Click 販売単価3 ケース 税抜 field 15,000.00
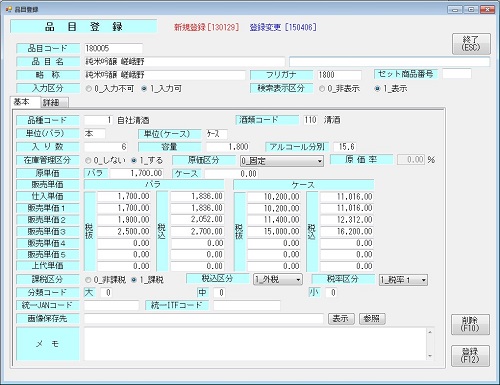Viewport: 500px width, 385px height. pyautogui.click(x=274, y=232)
